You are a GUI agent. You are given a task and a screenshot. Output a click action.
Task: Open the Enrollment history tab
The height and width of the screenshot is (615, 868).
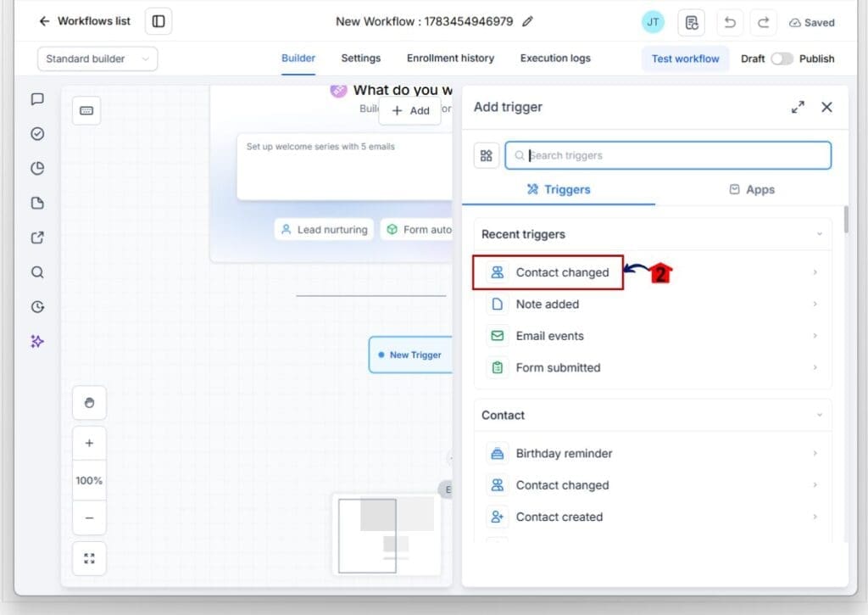[451, 59]
